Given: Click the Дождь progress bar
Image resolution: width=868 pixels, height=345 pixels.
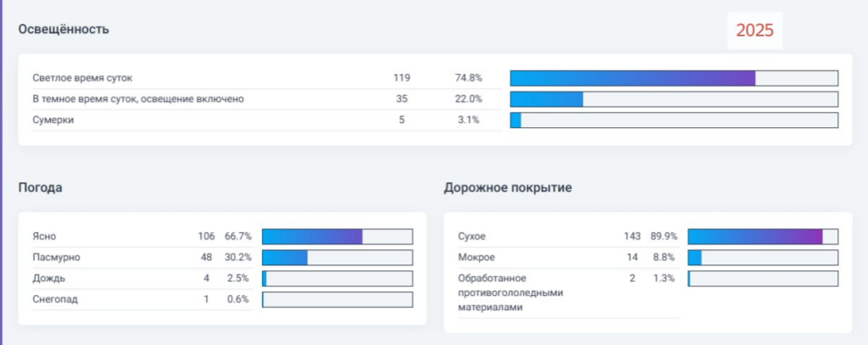Looking at the screenshot, I should [x=337, y=279].
